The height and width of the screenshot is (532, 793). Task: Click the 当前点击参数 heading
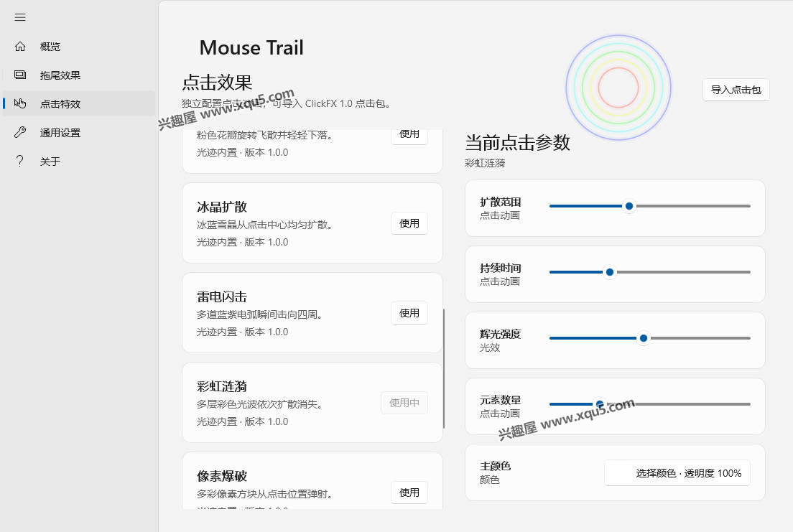[517, 143]
